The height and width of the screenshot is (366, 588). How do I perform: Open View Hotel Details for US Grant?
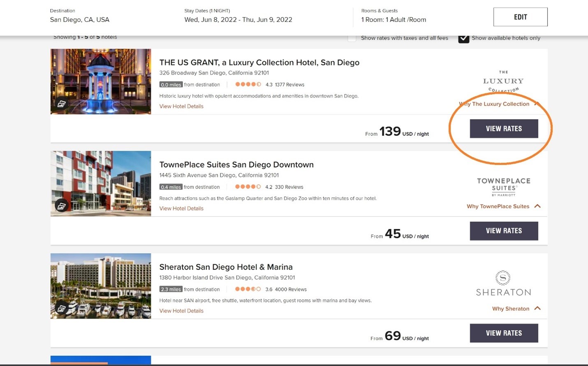coord(181,106)
